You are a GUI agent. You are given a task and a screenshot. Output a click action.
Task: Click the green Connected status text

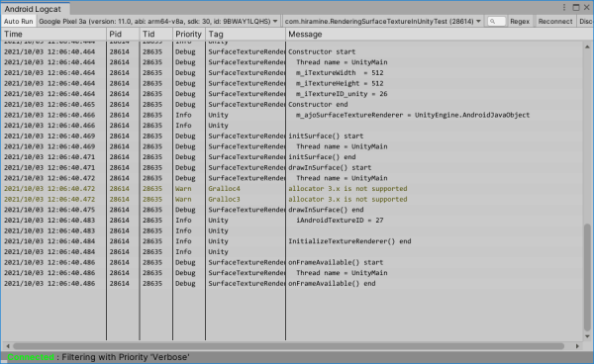pos(31,357)
